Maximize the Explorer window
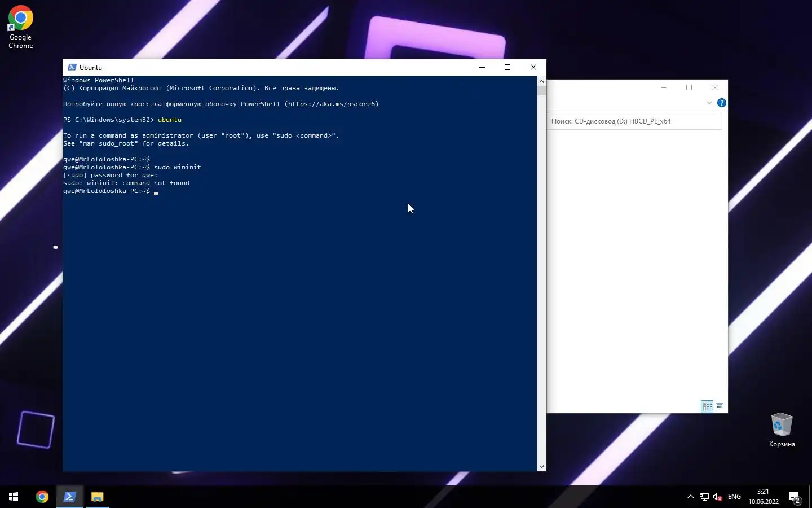The width and height of the screenshot is (812, 508). click(689, 87)
